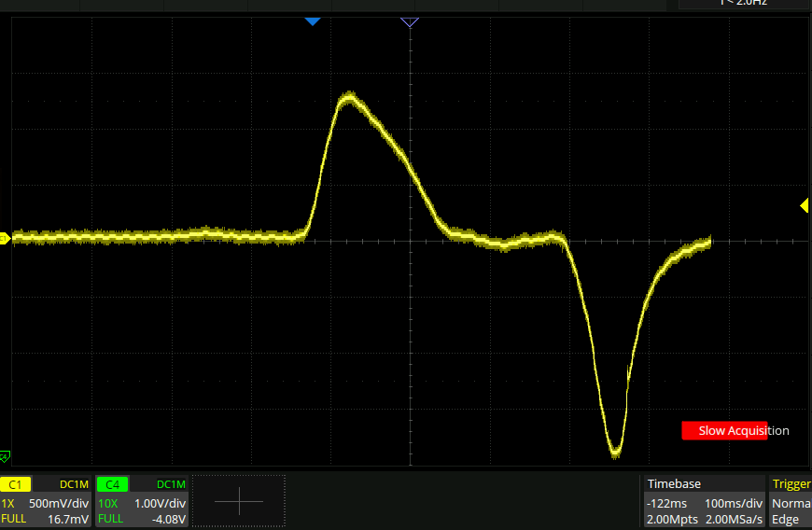
Task: Click the yellow C1 ground marker on left edge
Action: [4, 239]
